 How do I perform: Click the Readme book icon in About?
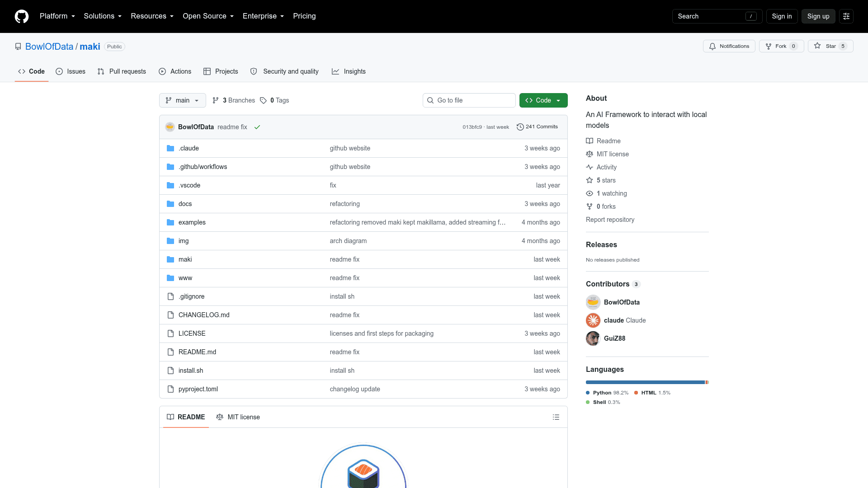click(x=590, y=141)
